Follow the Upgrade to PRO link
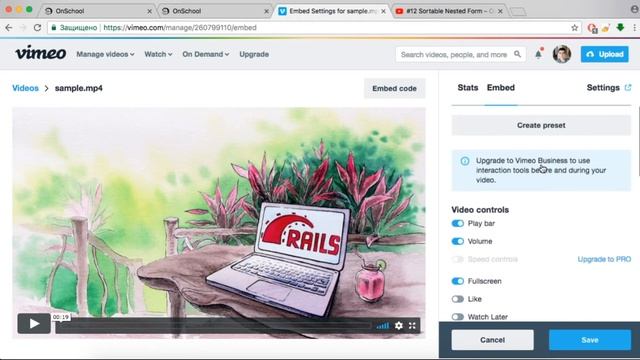 tap(604, 259)
